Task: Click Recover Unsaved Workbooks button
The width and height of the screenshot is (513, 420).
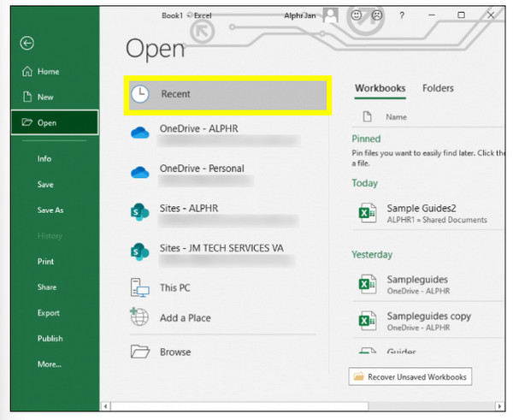Action: [410, 376]
